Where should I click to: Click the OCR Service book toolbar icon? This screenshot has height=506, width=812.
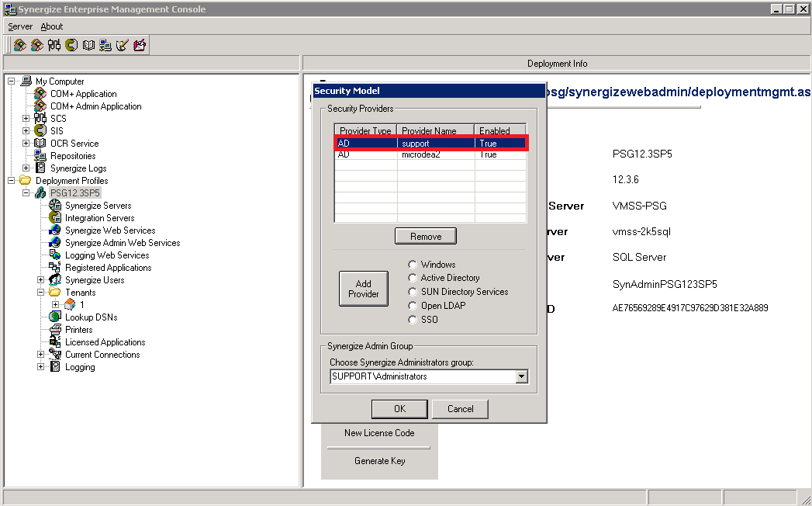click(88, 45)
